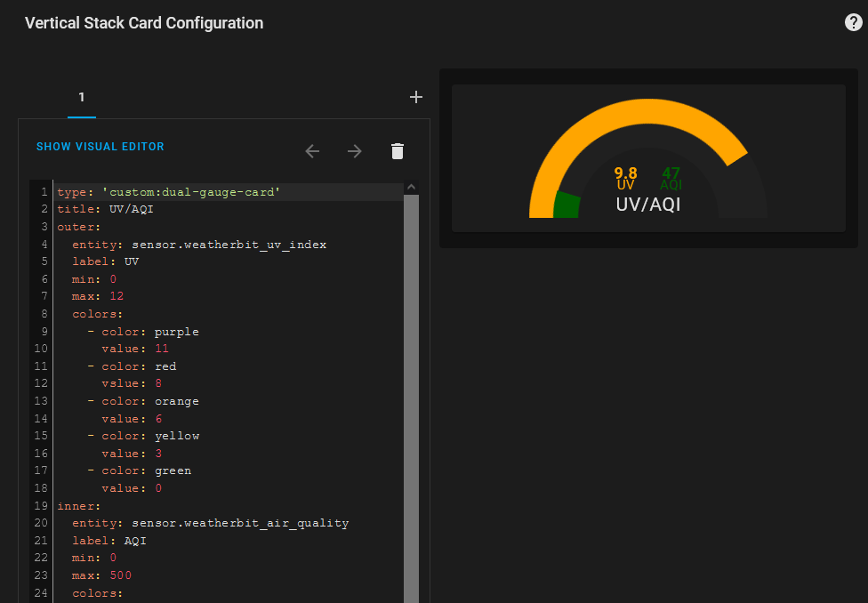Switch to Show Visual Editor

100,147
